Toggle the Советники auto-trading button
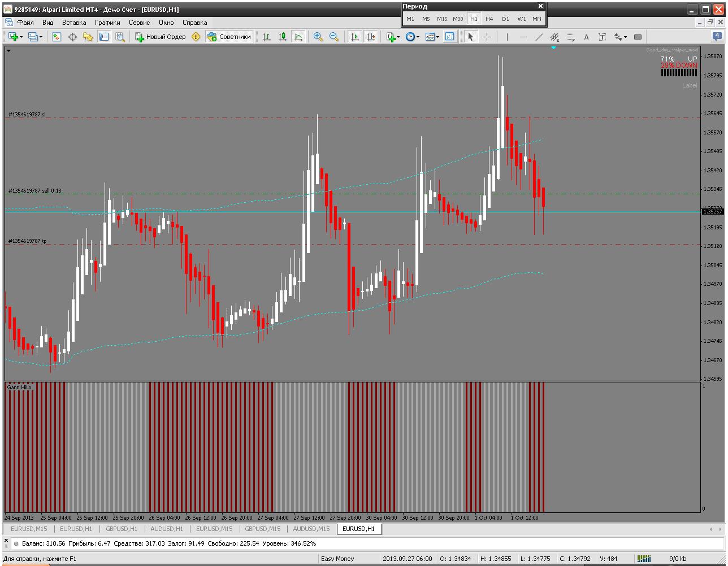The width and height of the screenshot is (728, 566). (229, 37)
